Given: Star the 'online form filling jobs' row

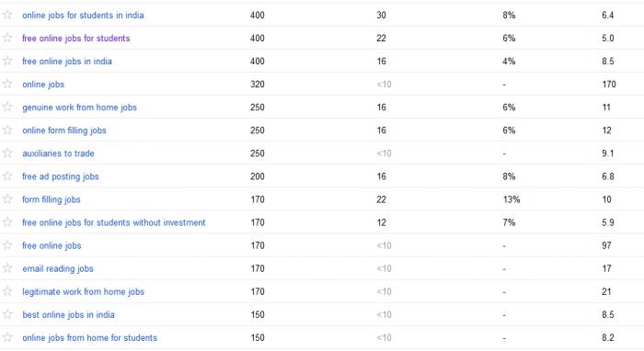Looking at the screenshot, I should coord(7,130).
